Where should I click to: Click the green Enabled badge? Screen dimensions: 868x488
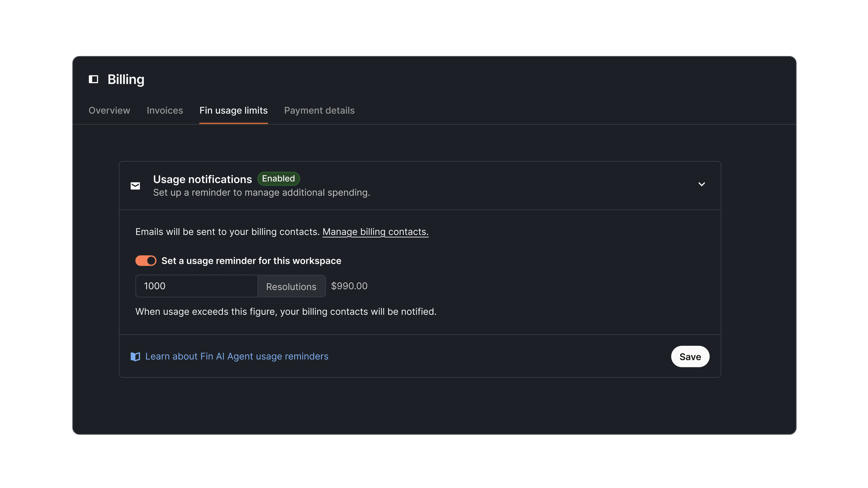click(x=278, y=178)
